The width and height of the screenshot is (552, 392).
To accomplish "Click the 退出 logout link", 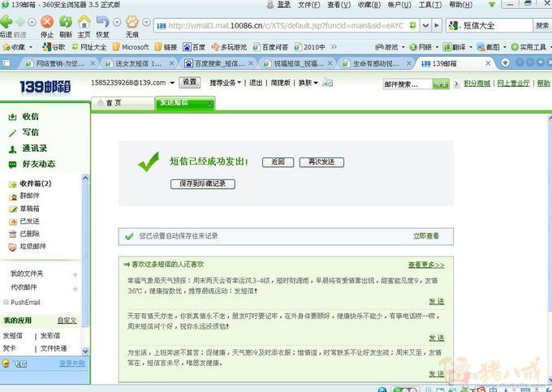I will (x=256, y=83).
